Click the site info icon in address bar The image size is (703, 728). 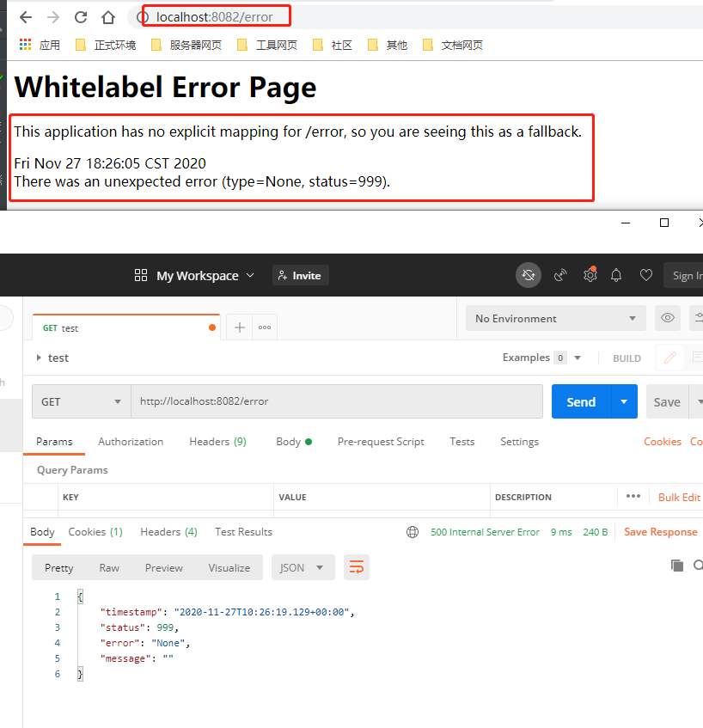[x=143, y=18]
